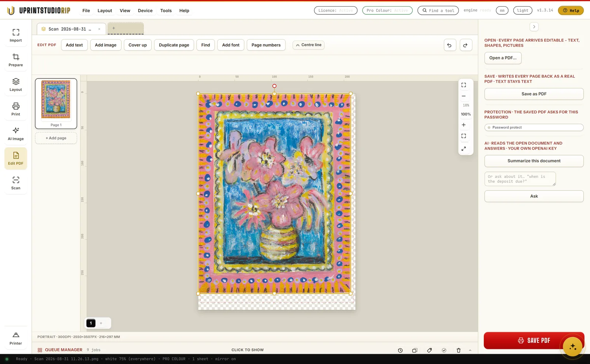Toggle the Centre line option
Image resolution: width=590 pixels, height=364 pixels.
pos(309,45)
